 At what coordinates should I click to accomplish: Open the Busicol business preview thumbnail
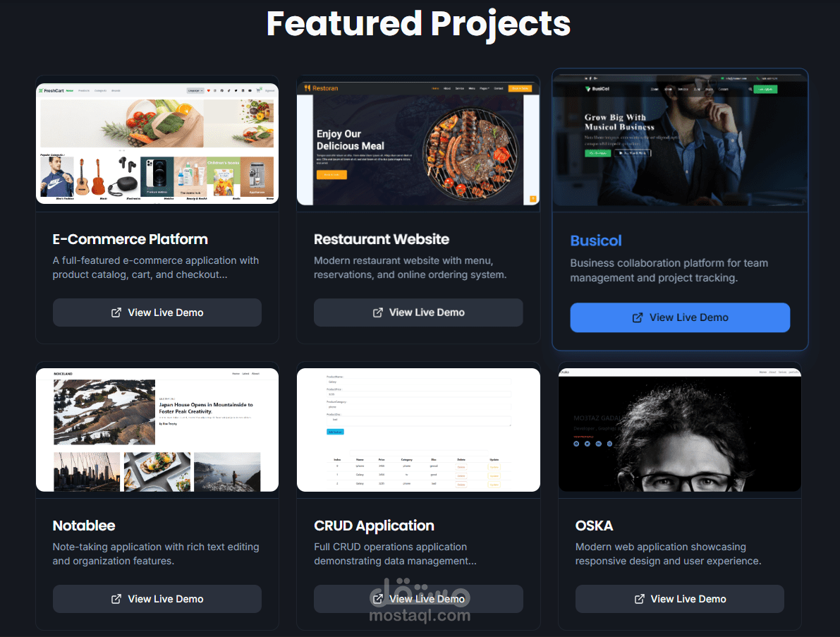[x=680, y=140]
